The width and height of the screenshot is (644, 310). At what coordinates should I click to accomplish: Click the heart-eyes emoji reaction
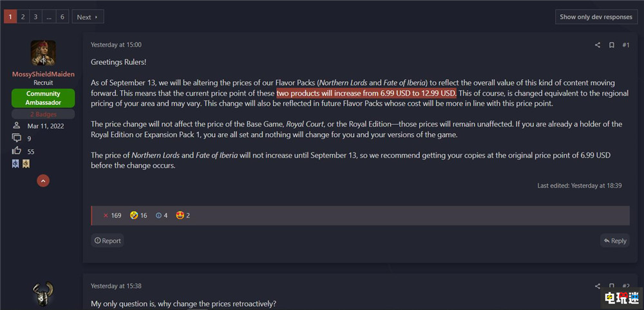click(179, 215)
